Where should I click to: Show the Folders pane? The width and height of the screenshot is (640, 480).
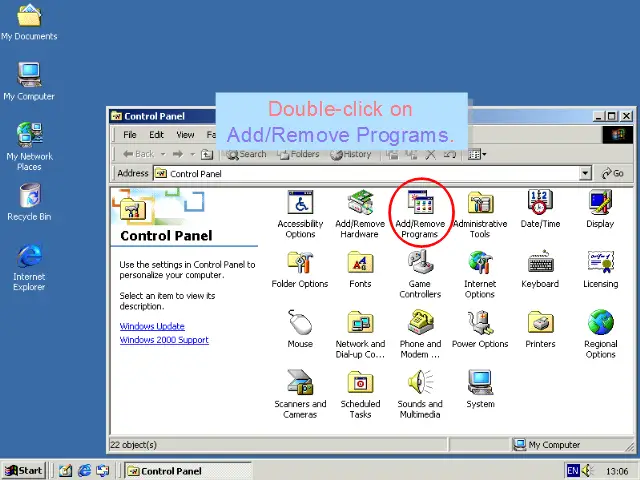298,154
